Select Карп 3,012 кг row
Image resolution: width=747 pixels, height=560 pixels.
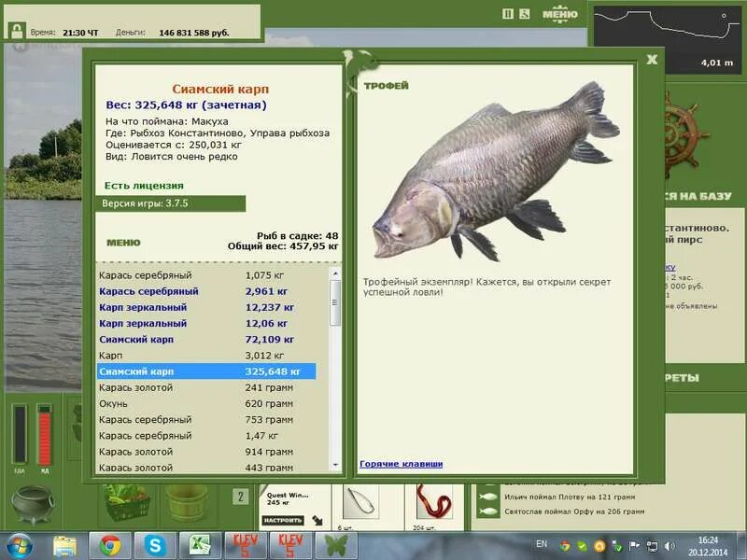tap(206, 356)
